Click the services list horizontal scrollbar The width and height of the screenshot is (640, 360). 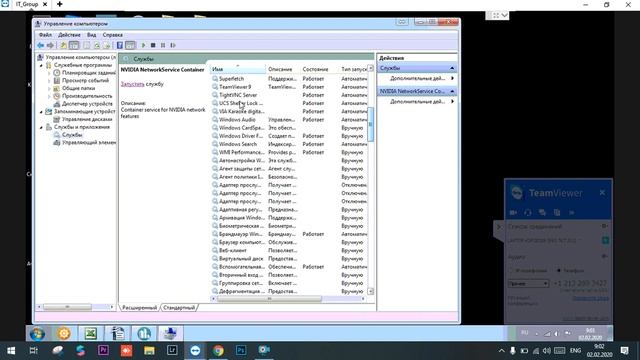(x=269, y=299)
